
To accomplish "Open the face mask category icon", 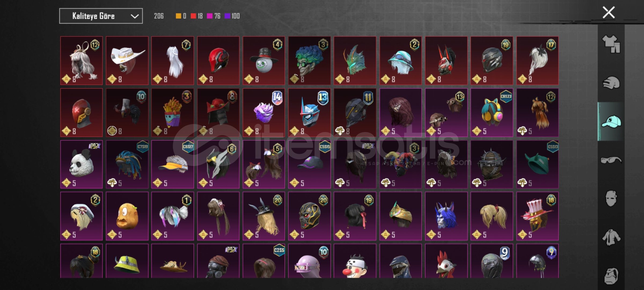I will pyautogui.click(x=611, y=198).
